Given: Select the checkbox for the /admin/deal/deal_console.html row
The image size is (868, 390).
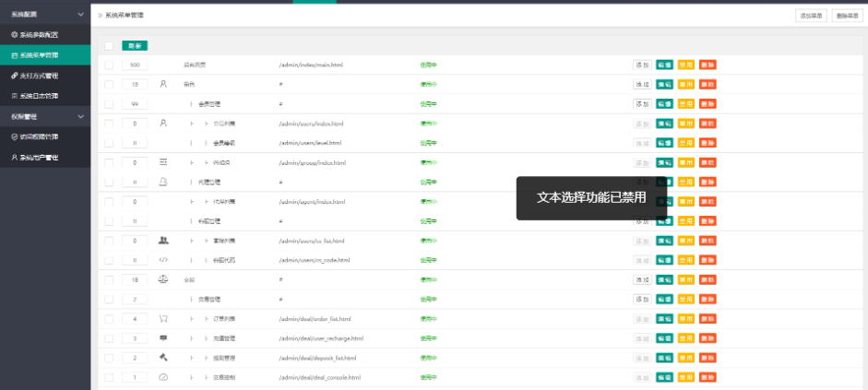Looking at the screenshot, I should (x=109, y=377).
